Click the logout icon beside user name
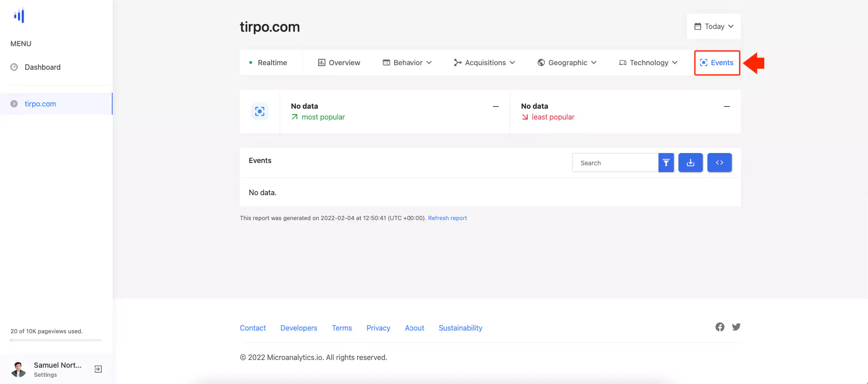This screenshot has width=868, height=384. 98,369
